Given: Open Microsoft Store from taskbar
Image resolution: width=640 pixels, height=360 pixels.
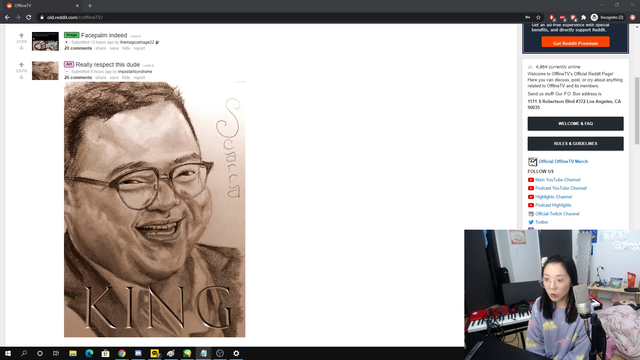Looking at the screenshot, I should [x=105, y=353].
